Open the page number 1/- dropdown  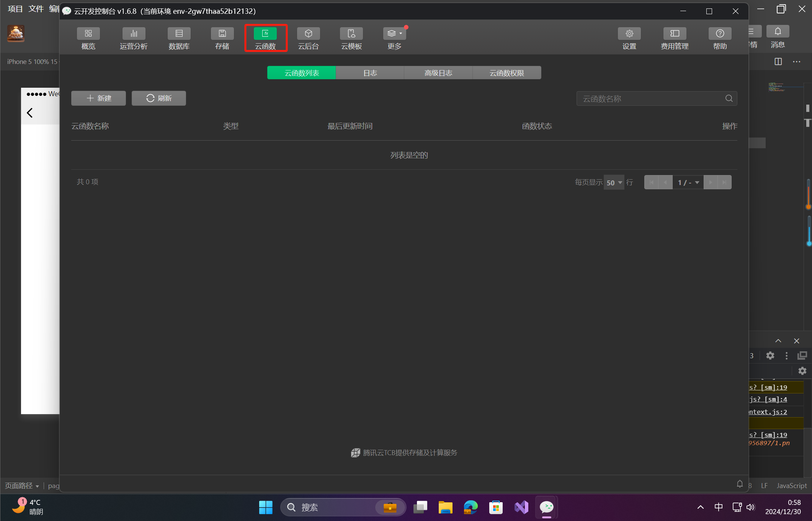point(688,183)
